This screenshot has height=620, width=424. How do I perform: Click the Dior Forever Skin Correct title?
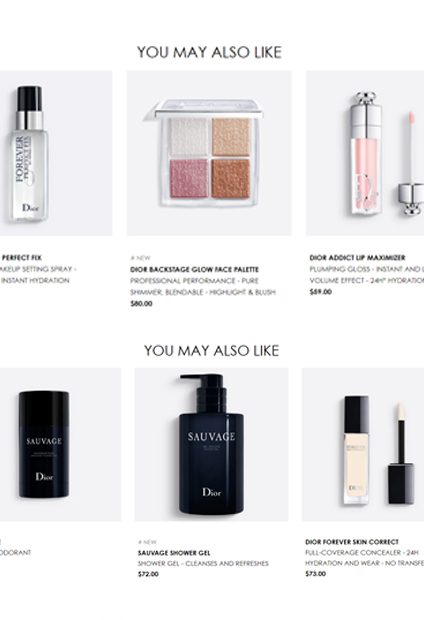(x=352, y=542)
